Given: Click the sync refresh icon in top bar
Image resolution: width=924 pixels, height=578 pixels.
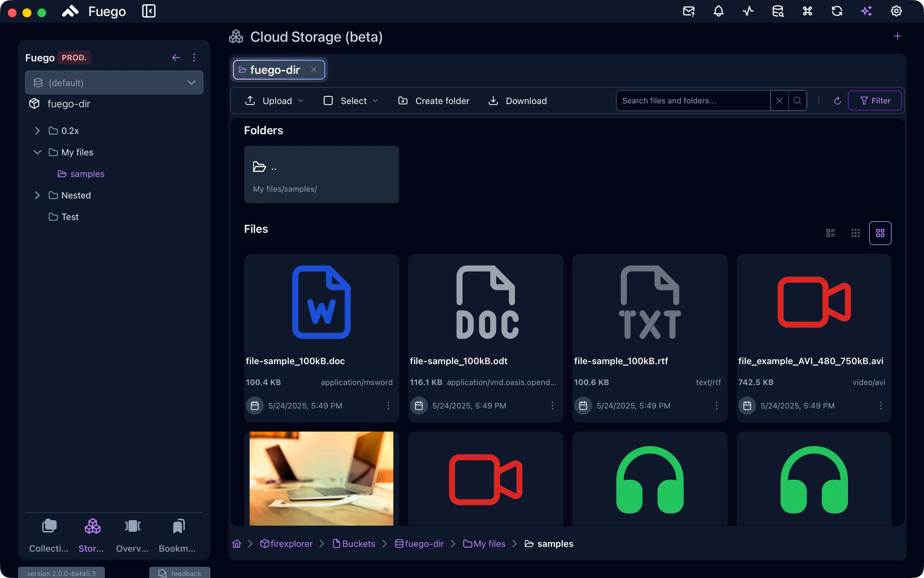Looking at the screenshot, I should 837,11.
